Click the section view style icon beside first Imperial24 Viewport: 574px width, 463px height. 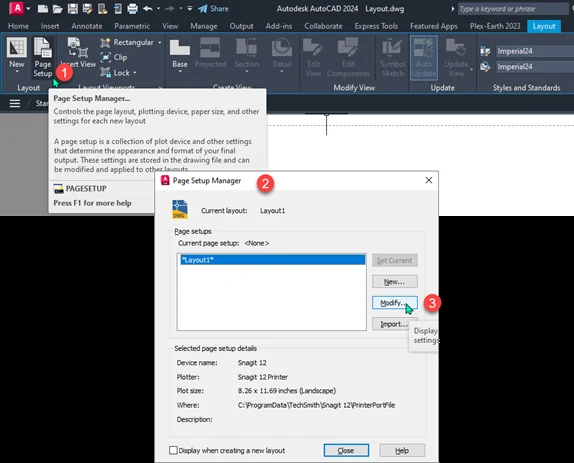(485, 51)
